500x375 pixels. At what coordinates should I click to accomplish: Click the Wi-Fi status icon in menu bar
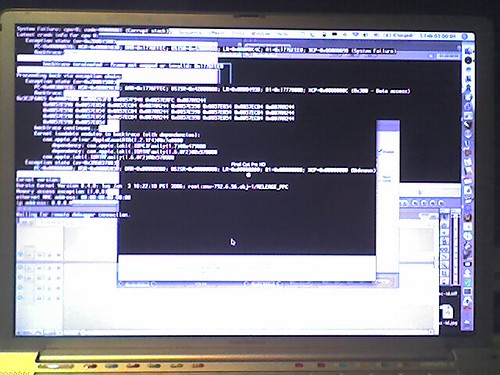pos(355,35)
